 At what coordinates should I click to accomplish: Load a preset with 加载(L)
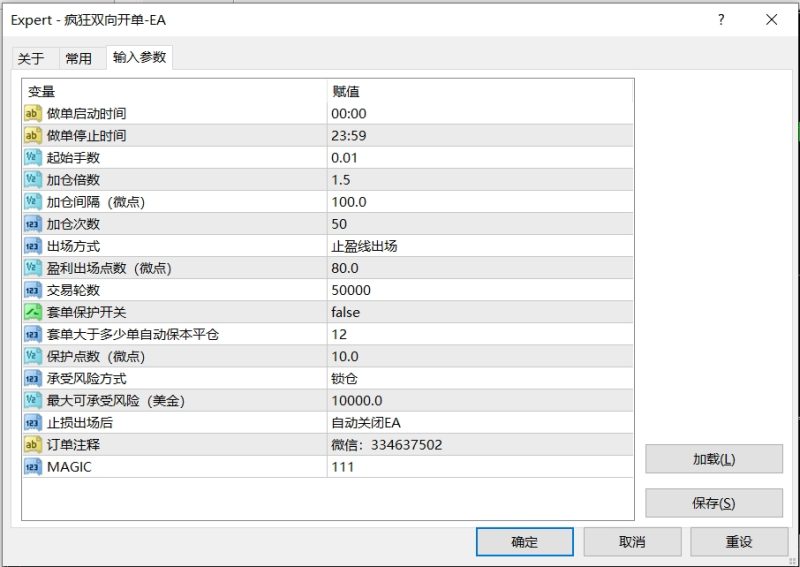[x=714, y=459]
